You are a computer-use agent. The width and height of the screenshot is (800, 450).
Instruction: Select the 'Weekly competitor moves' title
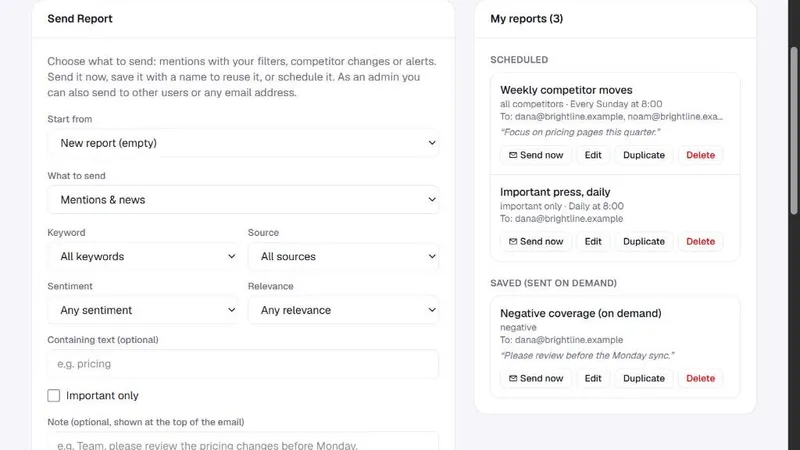pyautogui.click(x=566, y=90)
